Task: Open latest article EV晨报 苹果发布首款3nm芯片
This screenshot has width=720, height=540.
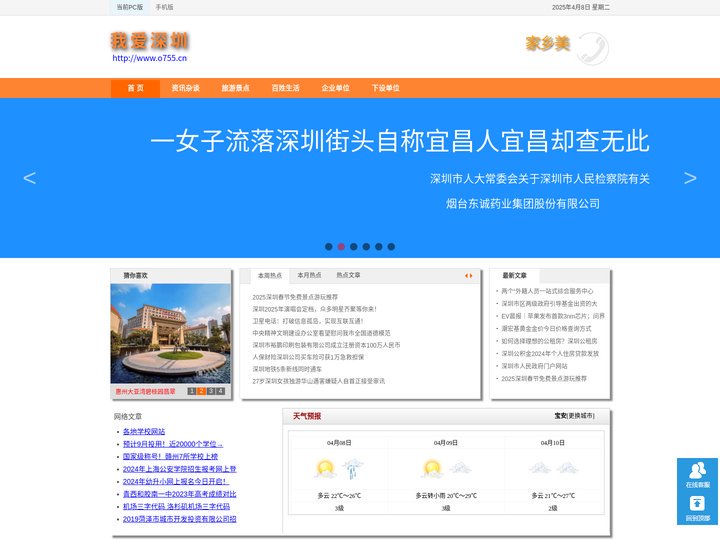Action: click(553, 316)
